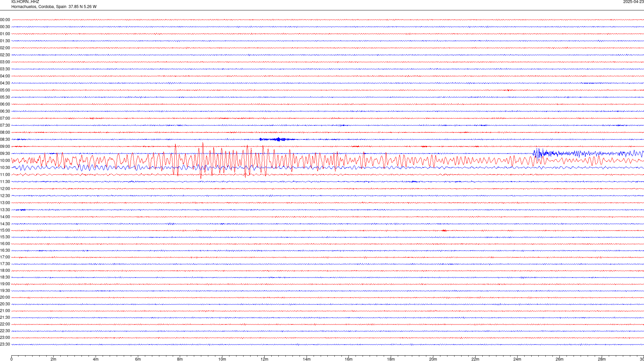This screenshot has width=644, height=362.
Task: Click the 6m tick on time axis
Action: (138, 359)
